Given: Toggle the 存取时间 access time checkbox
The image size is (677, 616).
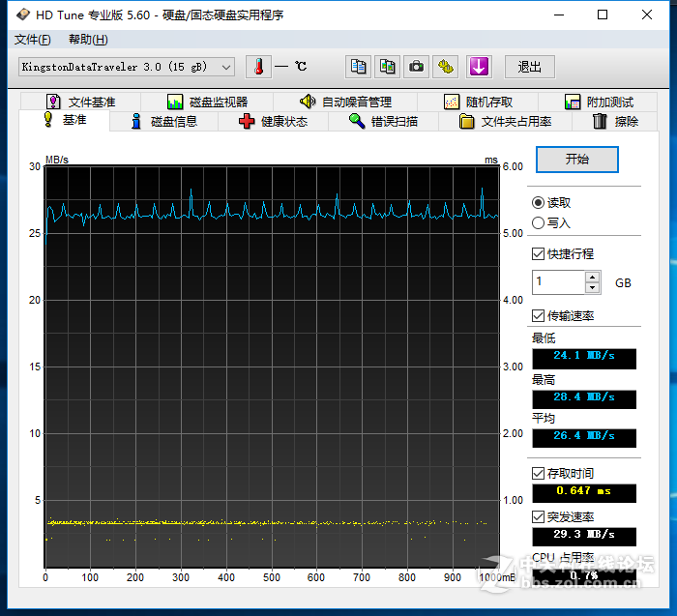Looking at the screenshot, I should tap(539, 473).
